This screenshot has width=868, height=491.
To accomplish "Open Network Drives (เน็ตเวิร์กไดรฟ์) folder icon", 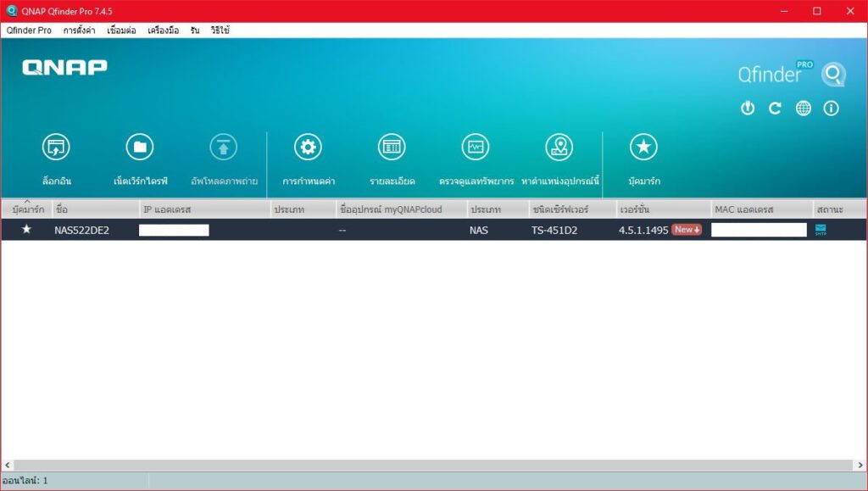I will (140, 148).
